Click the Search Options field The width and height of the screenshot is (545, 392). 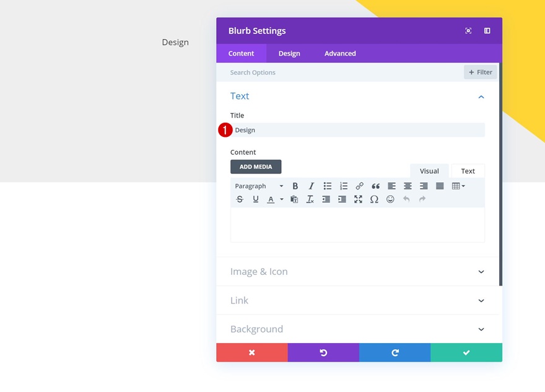pos(340,72)
